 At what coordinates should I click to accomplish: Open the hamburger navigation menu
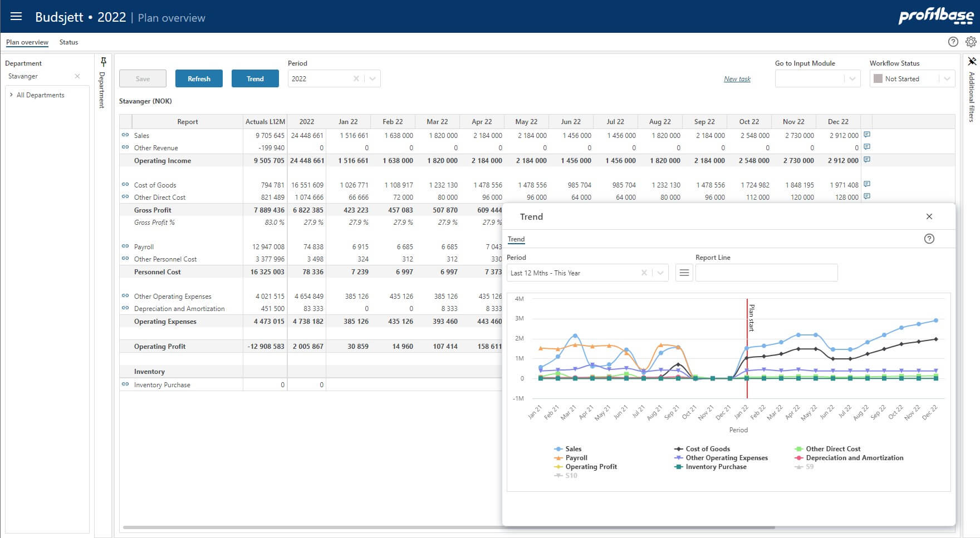16,17
